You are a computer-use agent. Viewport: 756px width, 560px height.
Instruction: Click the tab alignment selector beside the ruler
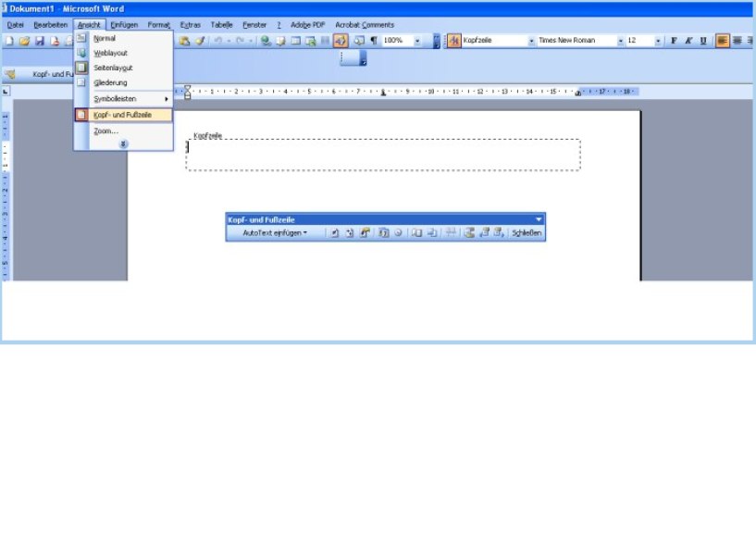click(6, 91)
